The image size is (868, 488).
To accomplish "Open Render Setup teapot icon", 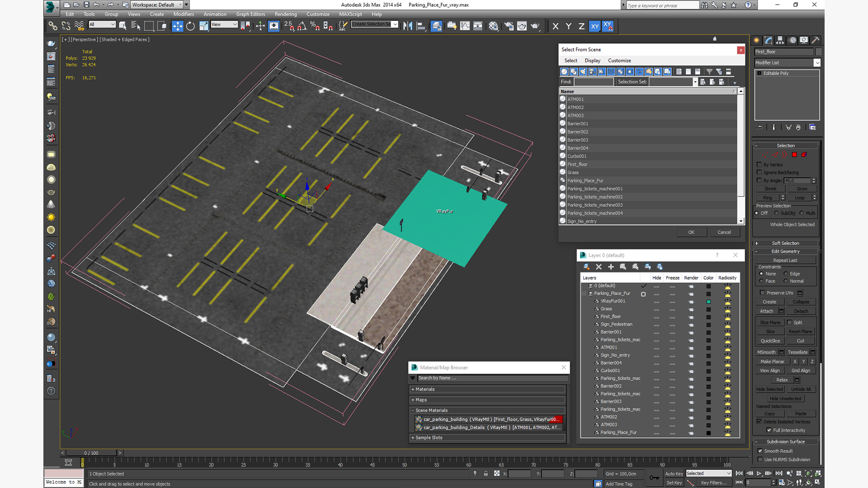I will point(509,26).
